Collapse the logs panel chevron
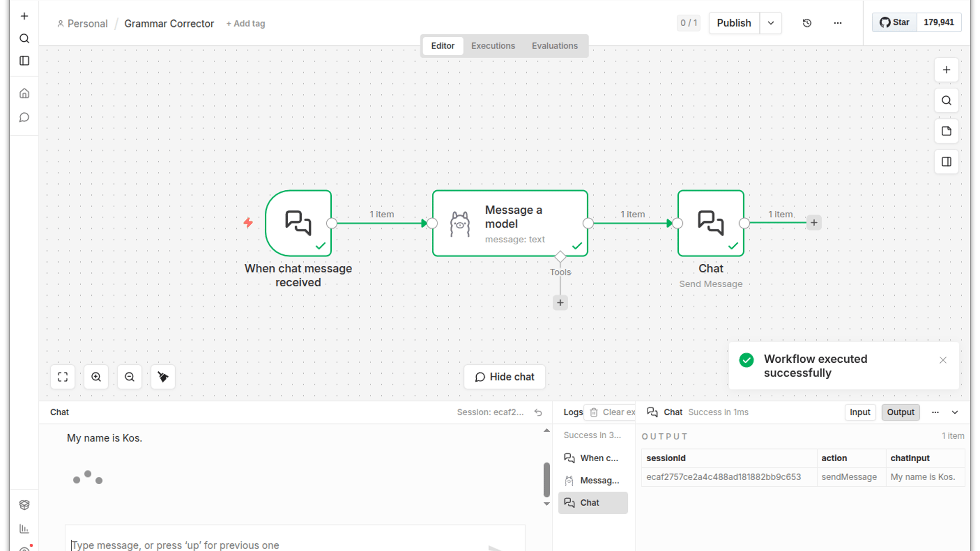 [x=955, y=412]
